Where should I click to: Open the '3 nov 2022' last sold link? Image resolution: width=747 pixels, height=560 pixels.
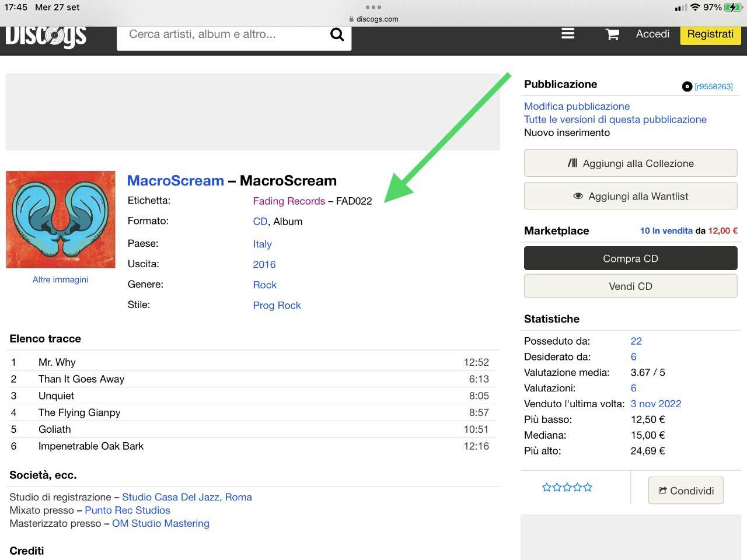pyautogui.click(x=655, y=404)
